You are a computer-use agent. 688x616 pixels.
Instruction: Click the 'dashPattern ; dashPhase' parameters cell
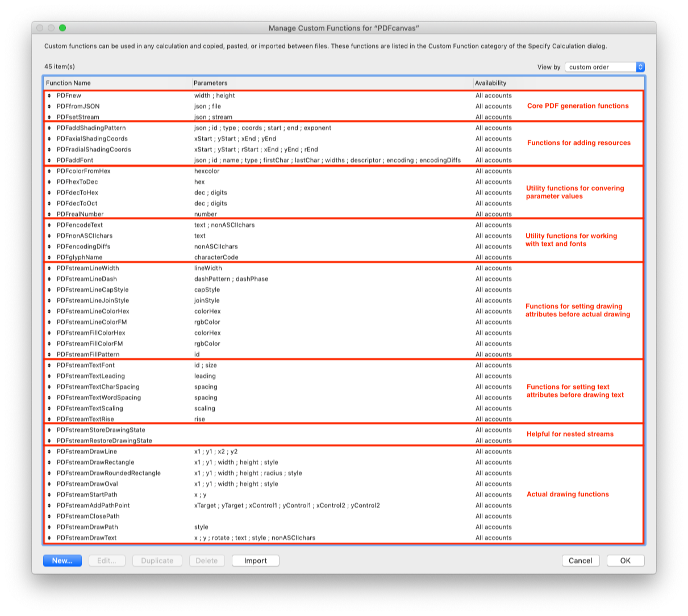(x=231, y=279)
